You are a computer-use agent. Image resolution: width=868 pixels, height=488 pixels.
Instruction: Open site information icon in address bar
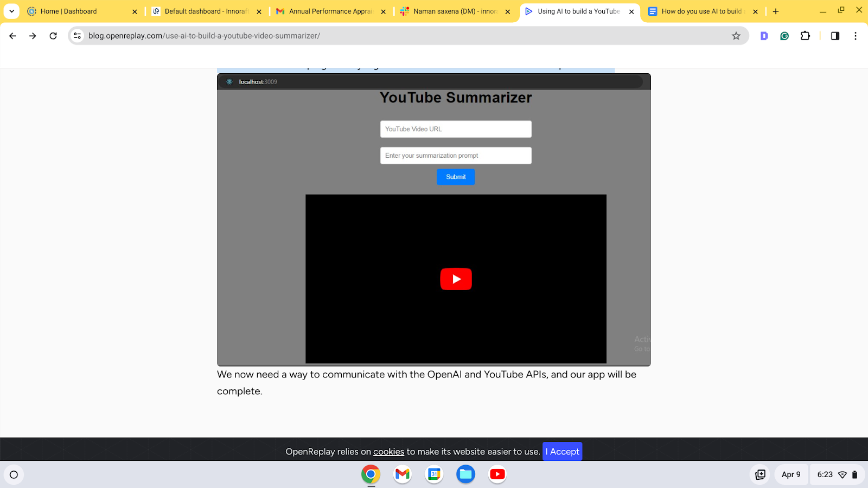pos(78,36)
